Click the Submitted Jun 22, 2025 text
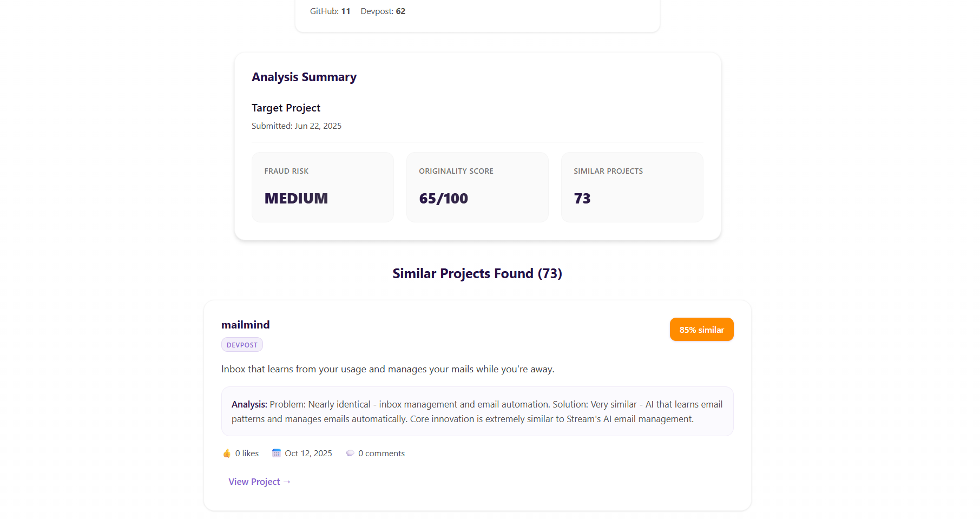 [297, 126]
